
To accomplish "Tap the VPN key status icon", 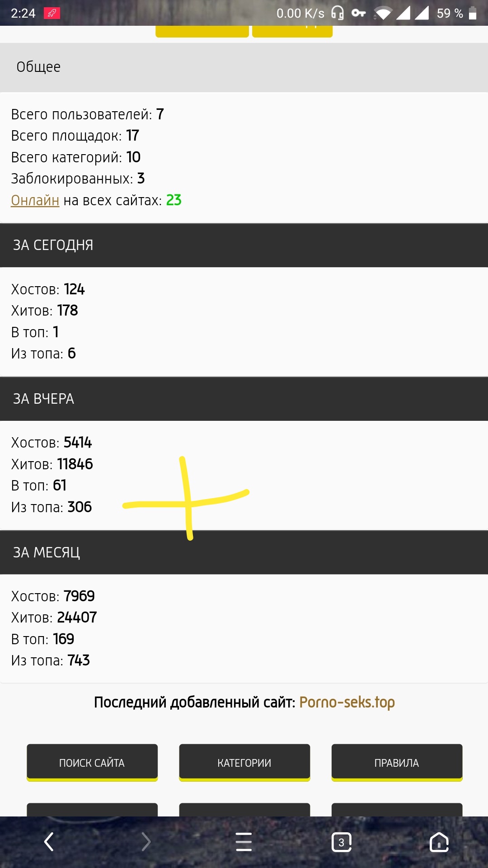I will click(x=359, y=13).
